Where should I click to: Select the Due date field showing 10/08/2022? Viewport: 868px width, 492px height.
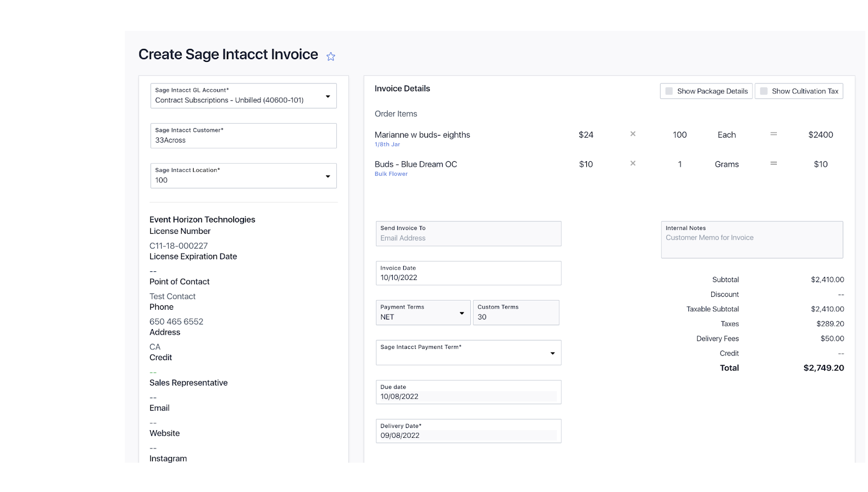coord(468,396)
